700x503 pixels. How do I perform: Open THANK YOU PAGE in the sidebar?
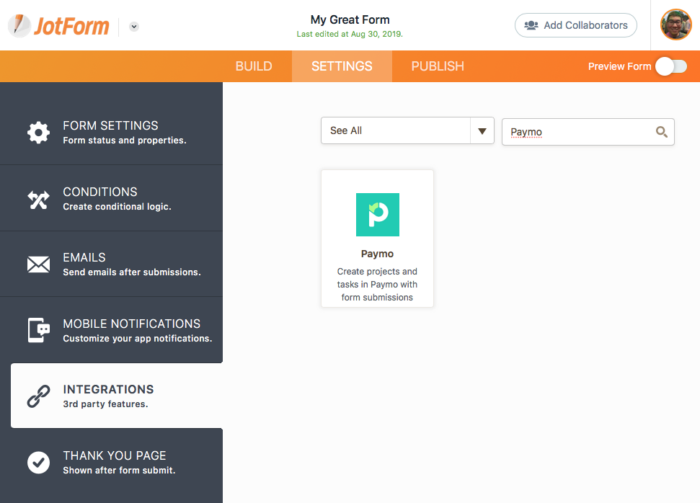click(111, 462)
